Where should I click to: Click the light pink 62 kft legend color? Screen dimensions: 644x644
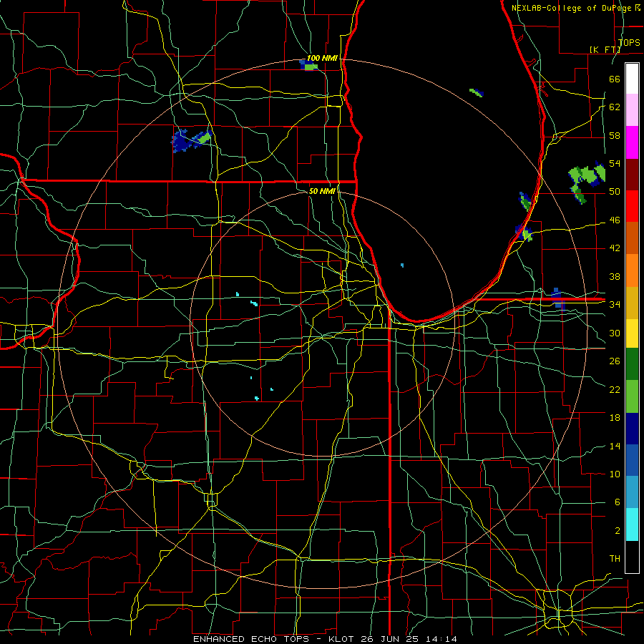[x=632, y=110]
